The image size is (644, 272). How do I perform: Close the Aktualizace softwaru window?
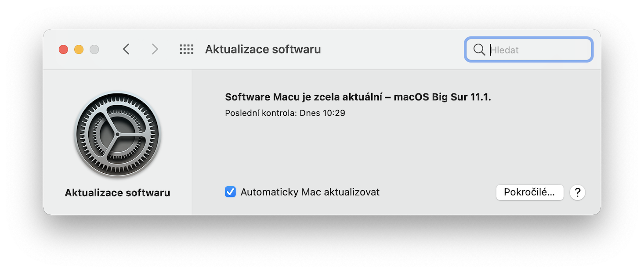[x=63, y=50]
